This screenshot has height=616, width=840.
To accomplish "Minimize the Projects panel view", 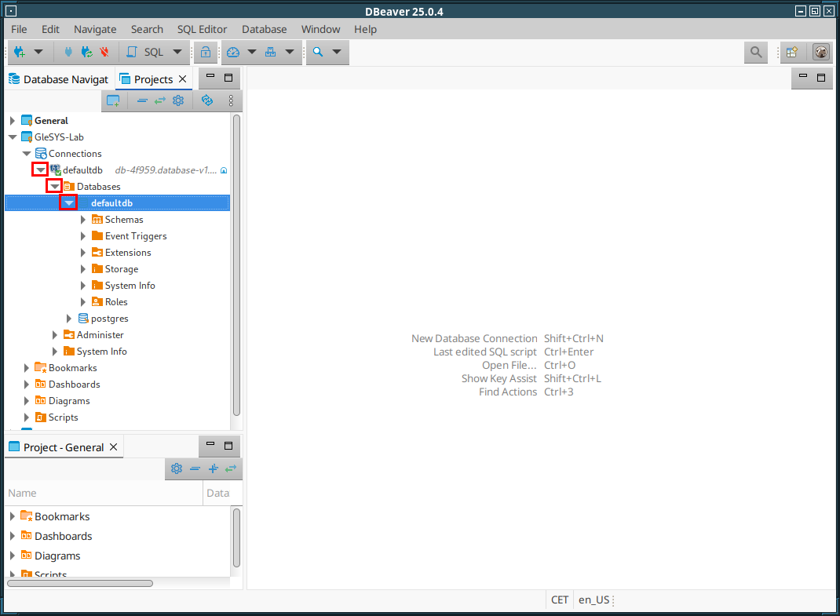I will click(210, 78).
